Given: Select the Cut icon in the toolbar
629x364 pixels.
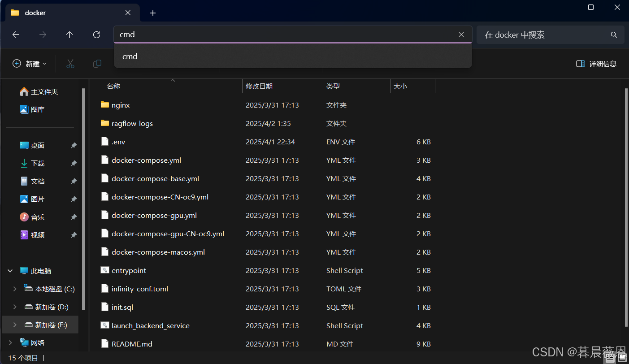Looking at the screenshot, I should pyautogui.click(x=70, y=63).
